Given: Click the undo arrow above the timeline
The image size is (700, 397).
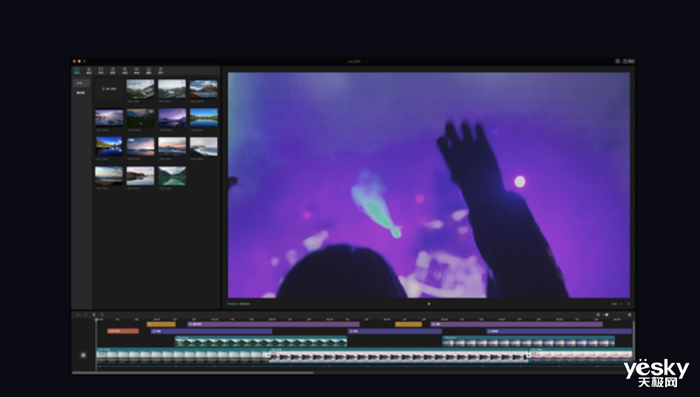Looking at the screenshot, I should [78, 315].
